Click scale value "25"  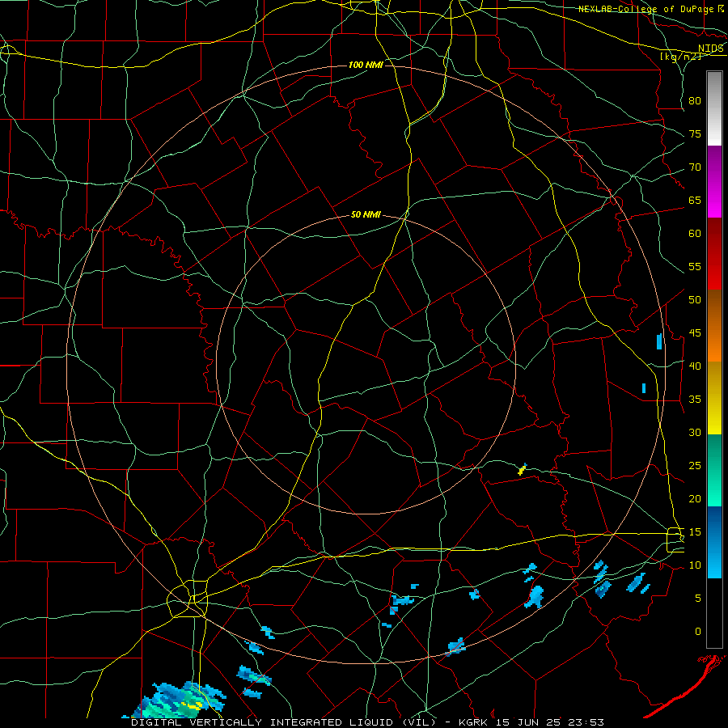tap(695, 466)
